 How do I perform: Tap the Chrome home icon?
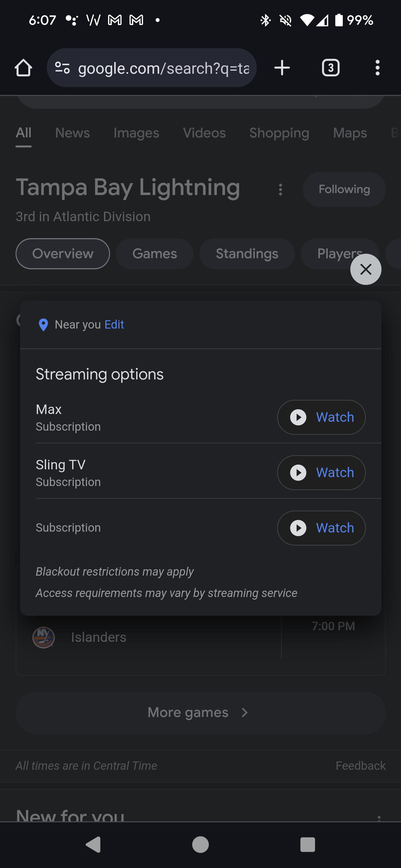click(x=23, y=68)
